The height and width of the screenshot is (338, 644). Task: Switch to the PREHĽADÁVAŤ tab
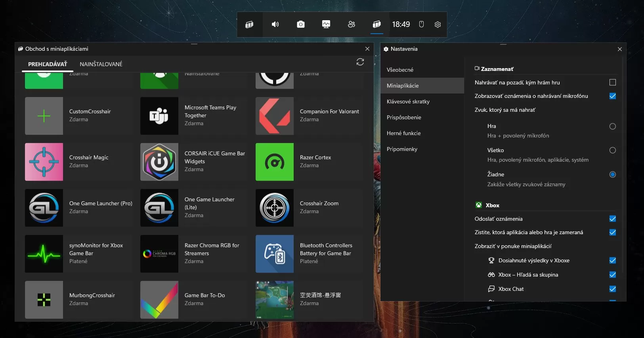[48, 64]
